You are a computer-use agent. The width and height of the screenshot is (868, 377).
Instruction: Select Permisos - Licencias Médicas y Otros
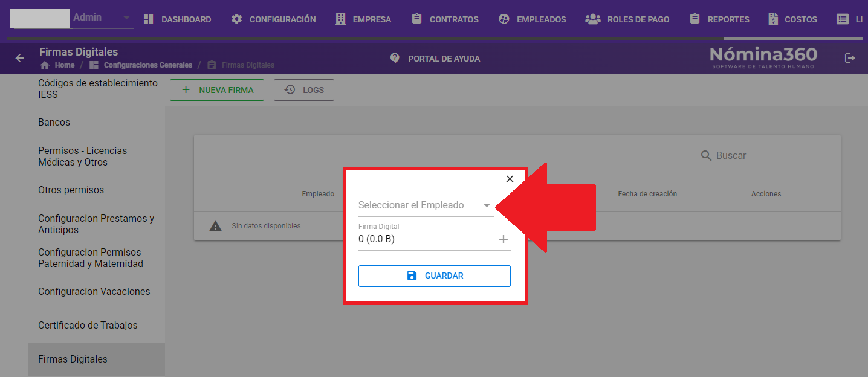(x=97, y=156)
